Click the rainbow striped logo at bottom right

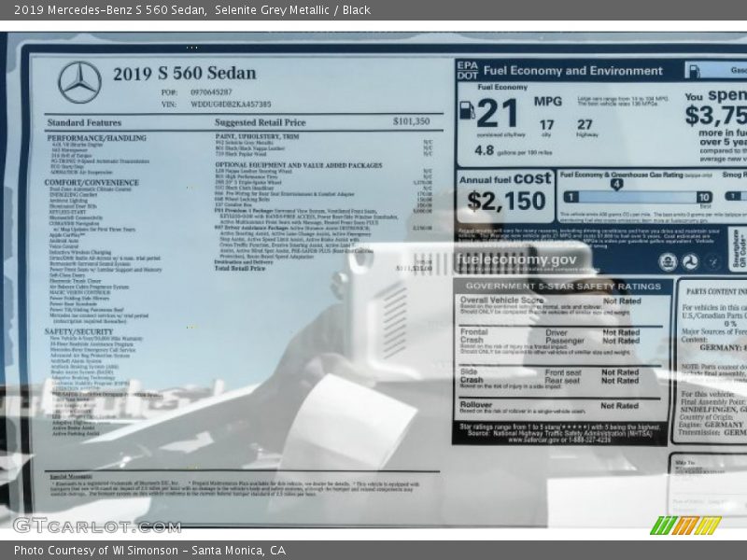pos(685,525)
